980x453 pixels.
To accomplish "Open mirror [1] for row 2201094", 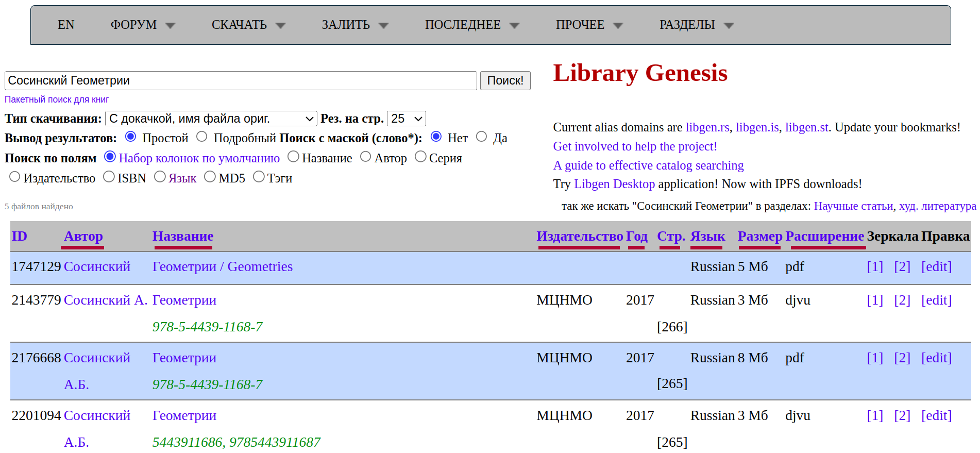I will point(875,415).
